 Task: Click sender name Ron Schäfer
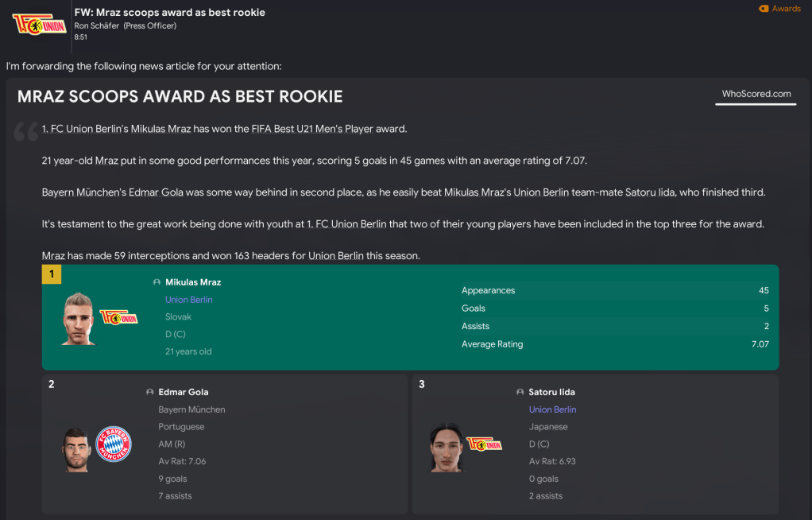point(97,25)
